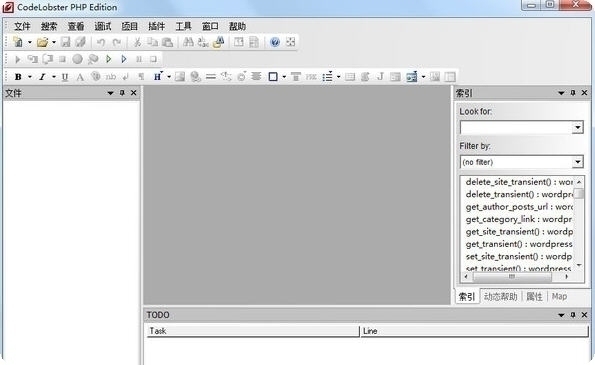The height and width of the screenshot is (365, 595).
Task: Click the Task column header
Action: point(253,331)
